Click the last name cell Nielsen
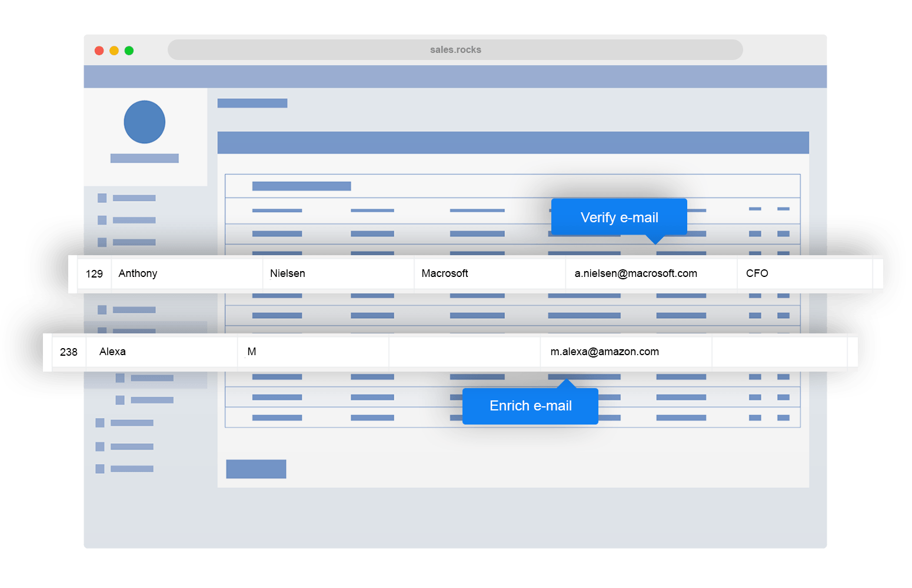The image size is (912, 588). pyautogui.click(x=287, y=273)
